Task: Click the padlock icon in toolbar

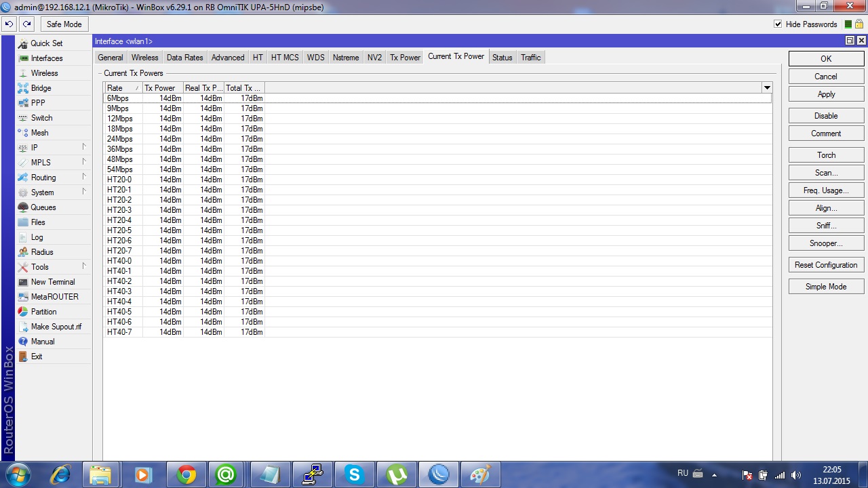Action: tap(859, 24)
